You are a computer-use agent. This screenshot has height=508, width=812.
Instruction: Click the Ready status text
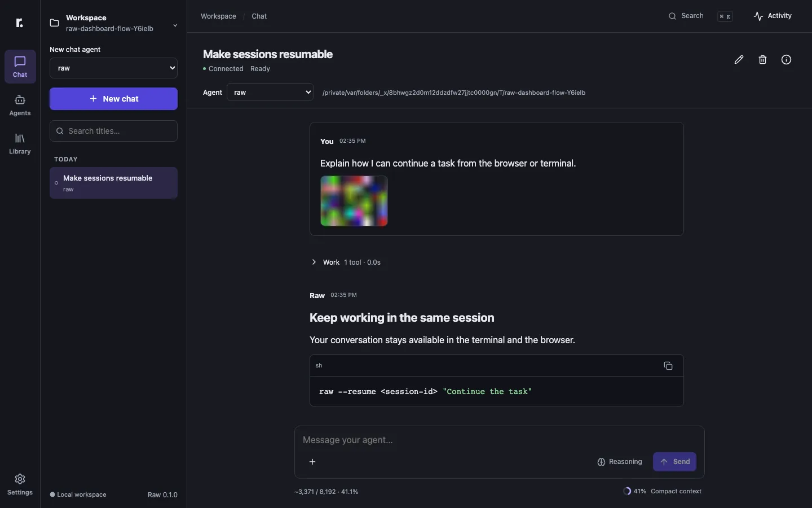pyautogui.click(x=261, y=69)
